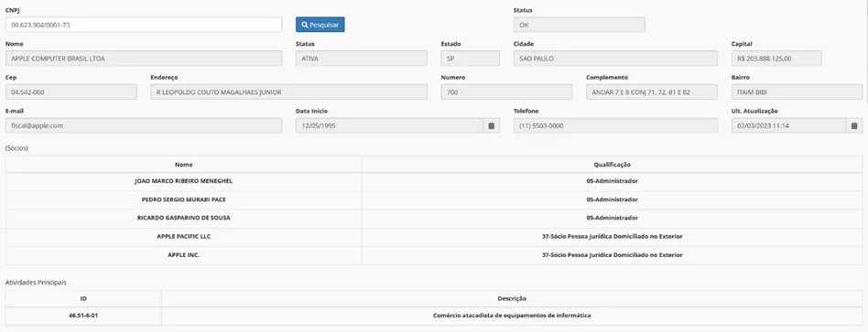Screen dimensions: 868x332
Task: Click the Cep field 04.542-000
Action: pos(71,91)
